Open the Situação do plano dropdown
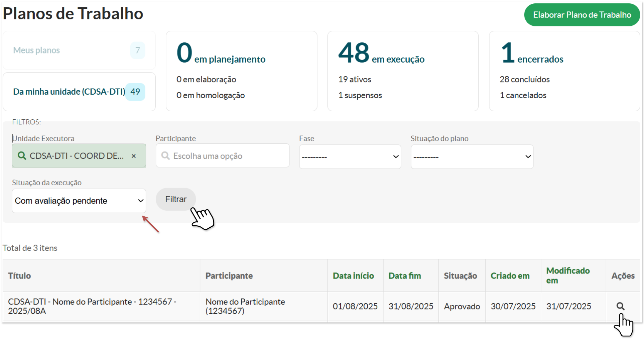Image resolution: width=644 pixels, height=339 pixels. click(x=472, y=157)
